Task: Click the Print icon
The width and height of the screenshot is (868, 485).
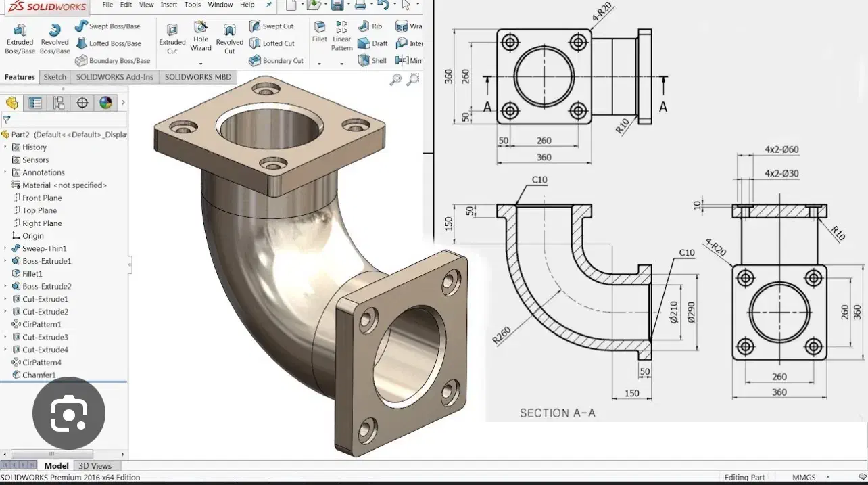Action: pos(361,5)
